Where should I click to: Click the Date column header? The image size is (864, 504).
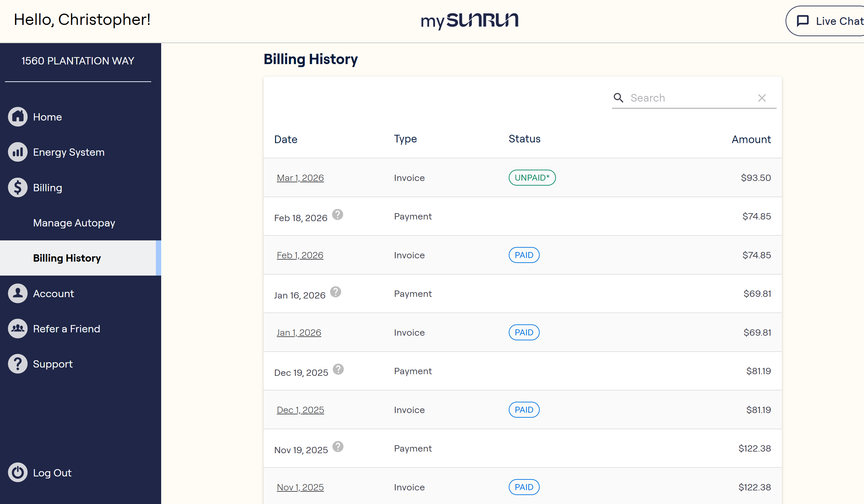285,139
